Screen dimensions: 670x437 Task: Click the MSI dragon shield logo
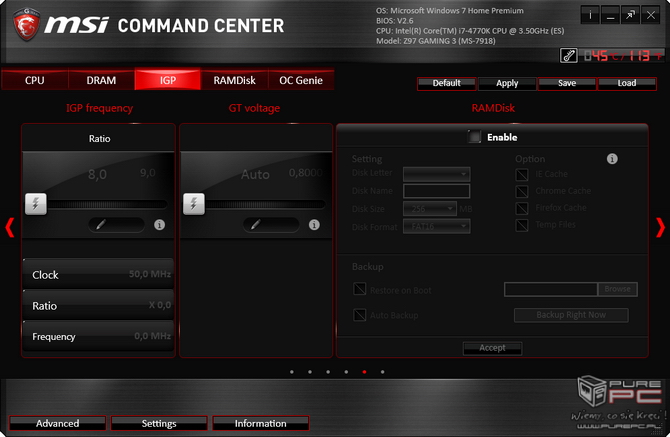[26, 24]
